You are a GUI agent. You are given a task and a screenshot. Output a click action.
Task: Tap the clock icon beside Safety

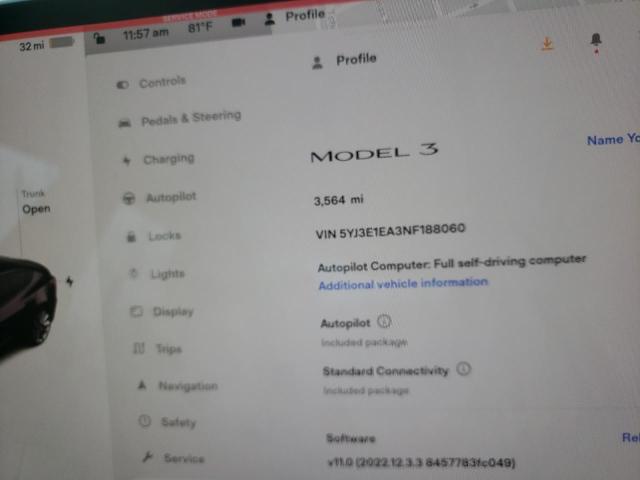(145, 421)
